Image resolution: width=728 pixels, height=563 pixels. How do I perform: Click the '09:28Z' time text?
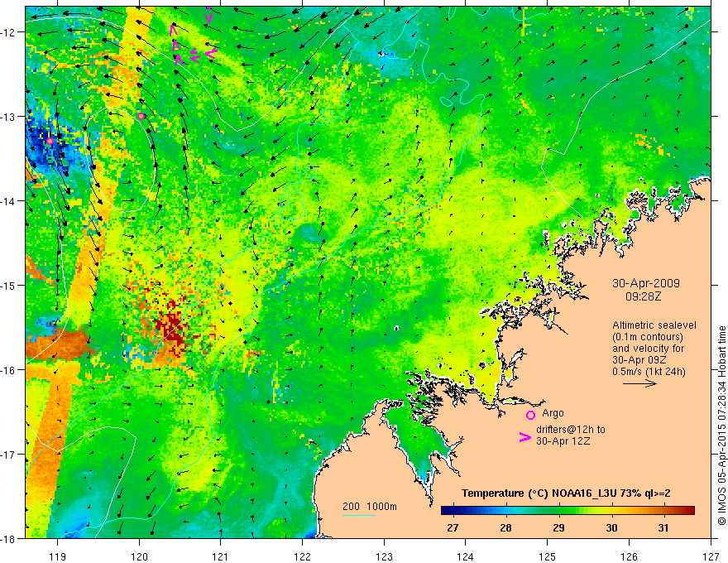point(643,296)
